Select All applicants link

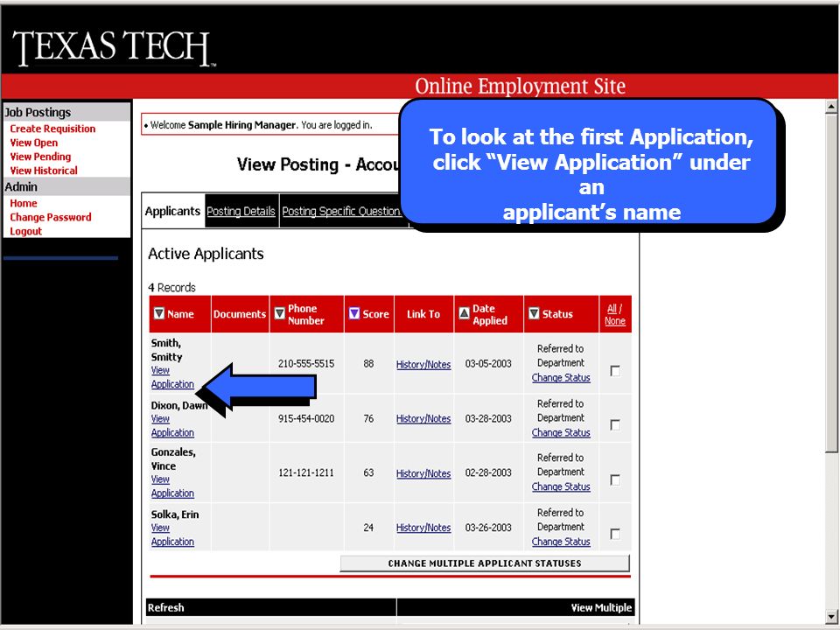612,309
